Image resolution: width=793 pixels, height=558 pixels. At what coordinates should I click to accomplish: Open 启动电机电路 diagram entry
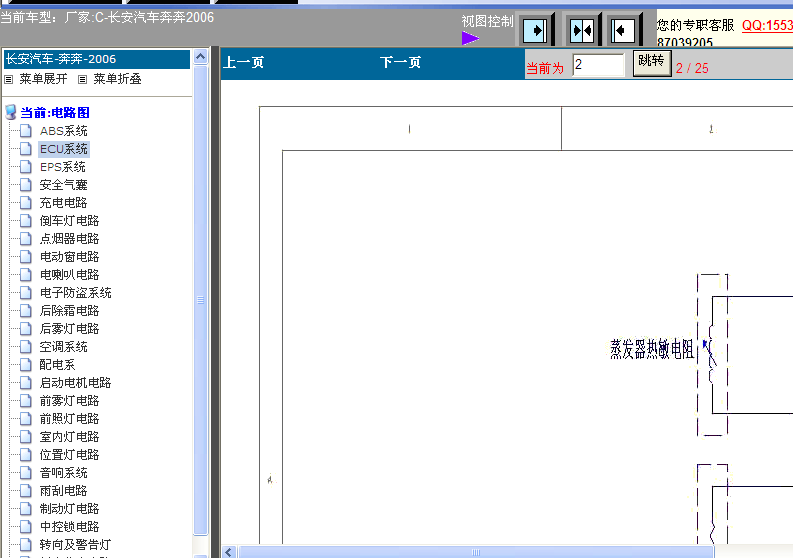[75, 382]
